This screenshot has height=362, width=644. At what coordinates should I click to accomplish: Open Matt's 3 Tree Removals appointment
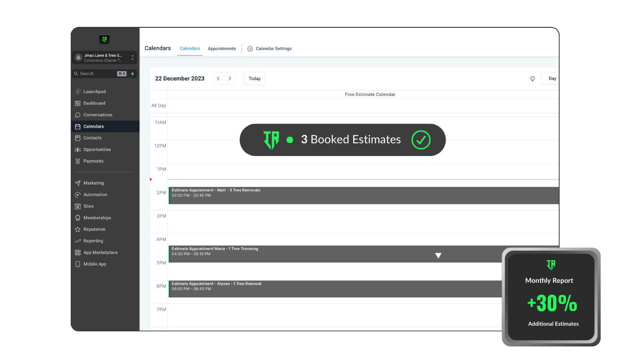(330, 195)
